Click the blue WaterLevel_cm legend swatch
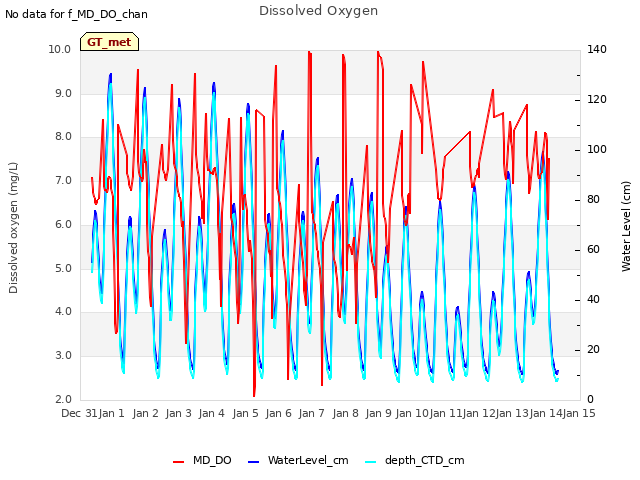This screenshot has width=640, height=480. tap(253, 462)
